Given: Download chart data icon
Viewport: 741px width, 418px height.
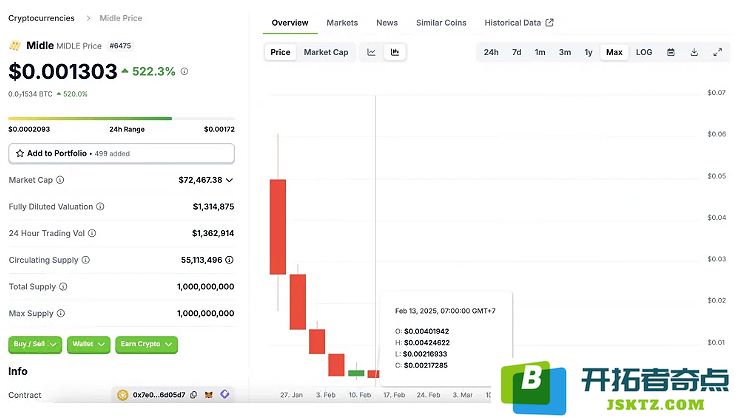Looking at the screenshot, I should click(694, 52).
